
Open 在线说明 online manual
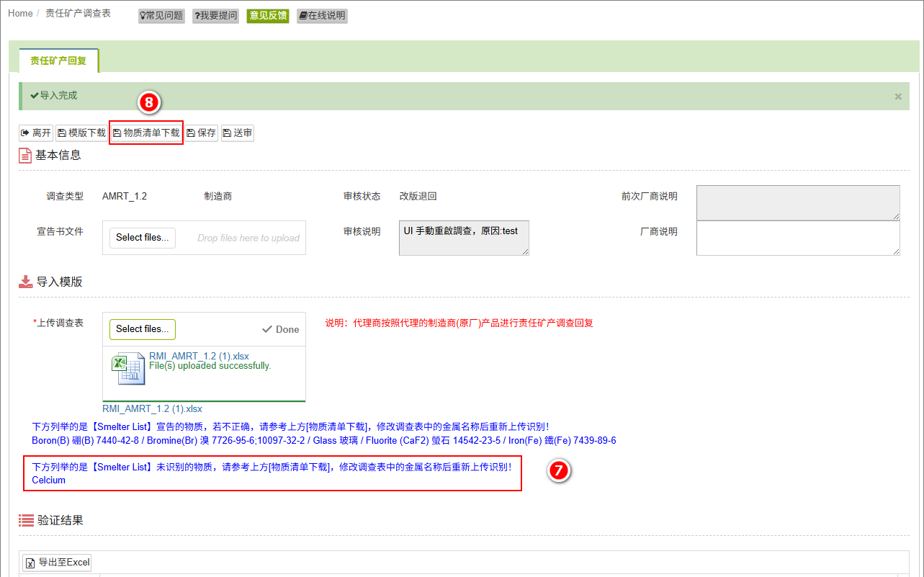tap(322, 16)
